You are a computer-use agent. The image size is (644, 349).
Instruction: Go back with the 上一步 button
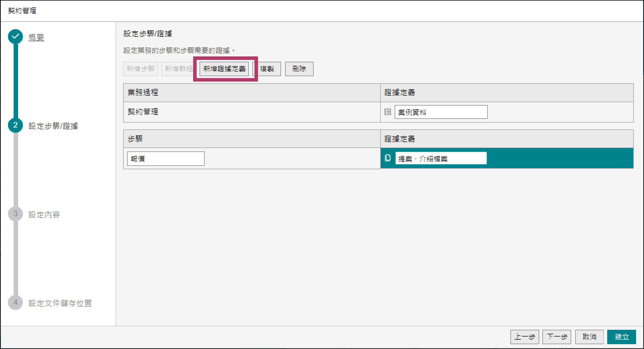pos(525,337)
